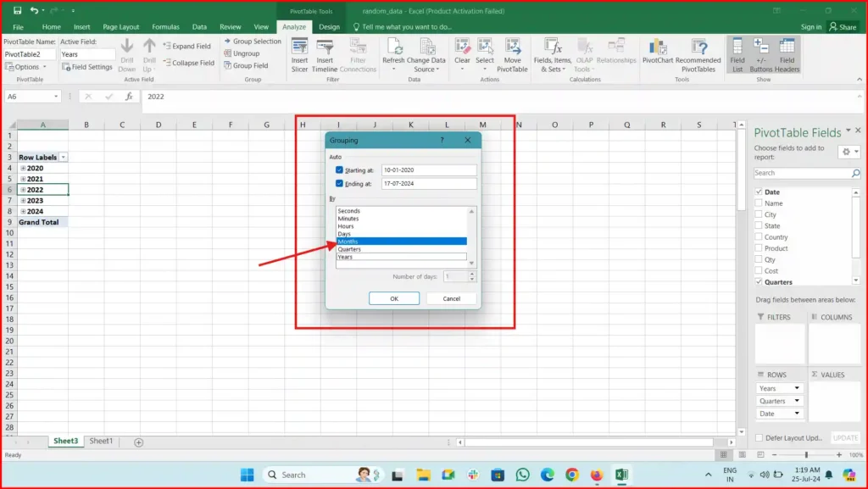Open the Years dropdown in ROWS area
Screen dimensions: 868x489
(x=795, y=387)
